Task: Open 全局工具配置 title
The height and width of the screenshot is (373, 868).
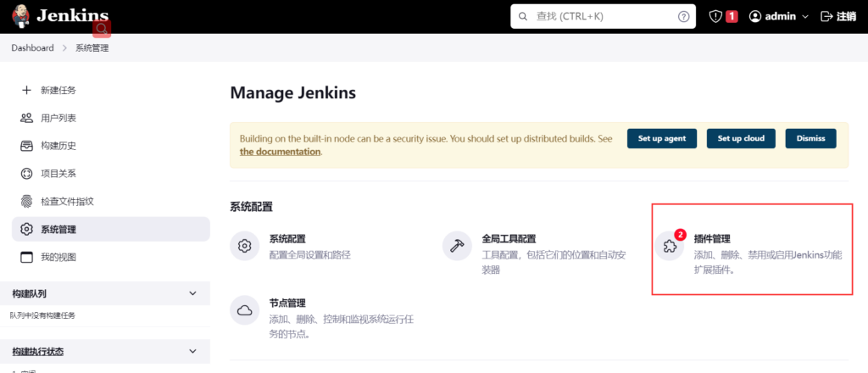Action: [509, 239]
